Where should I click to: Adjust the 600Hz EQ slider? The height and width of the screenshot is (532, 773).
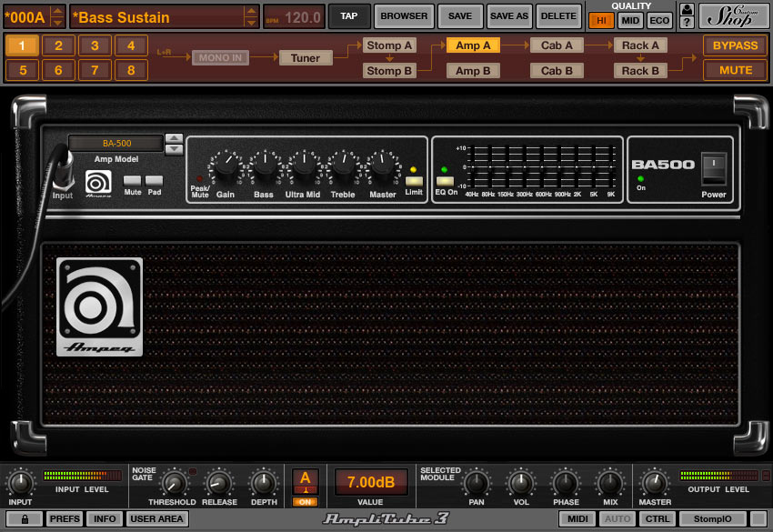tap(543, 166)
